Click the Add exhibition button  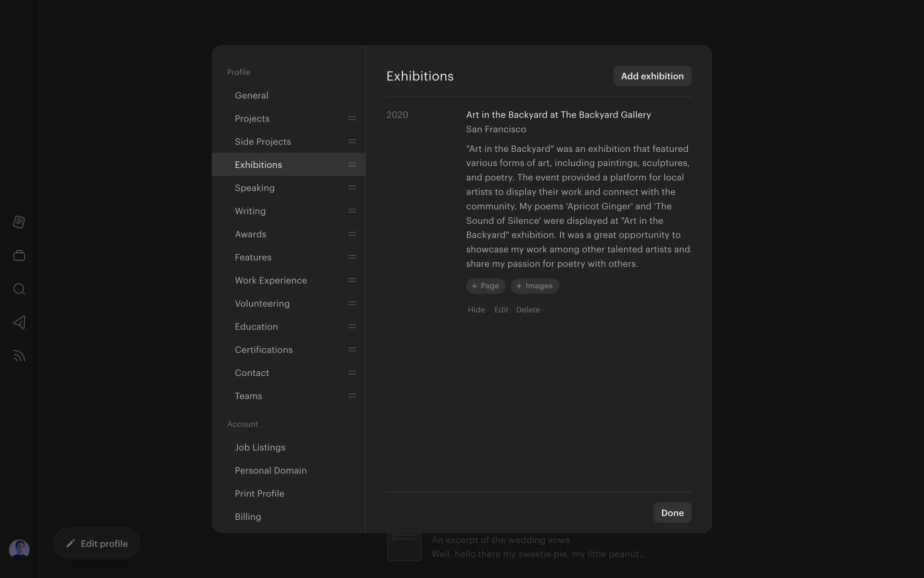pyautogui.click(x=652, y=76)
